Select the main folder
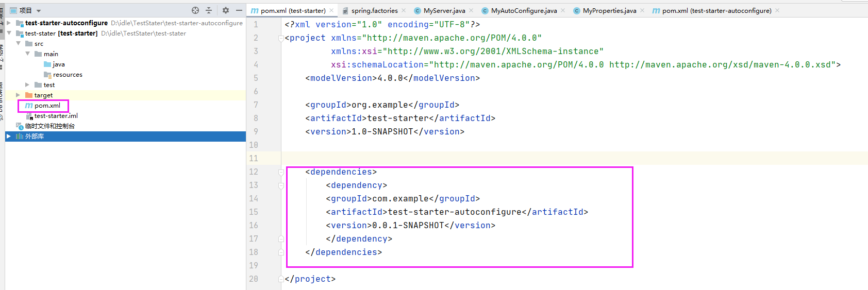The image size is (868, 290). [51, 54]
